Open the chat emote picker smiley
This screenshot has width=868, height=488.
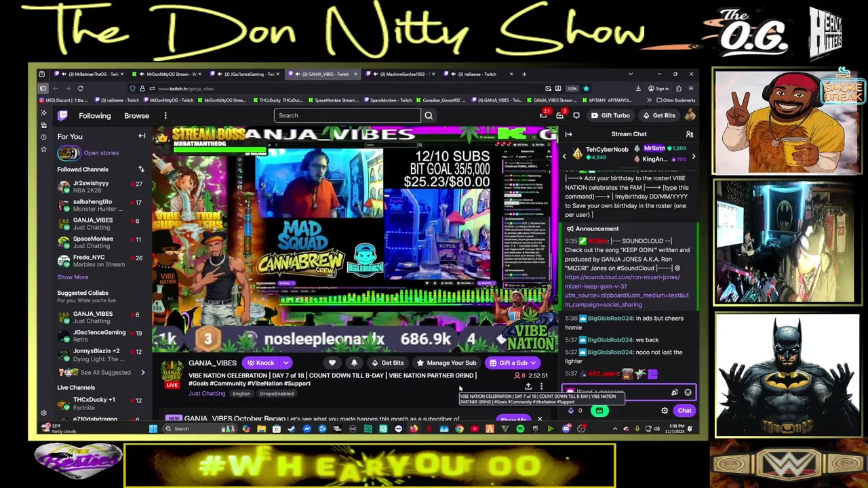(688, 392)
